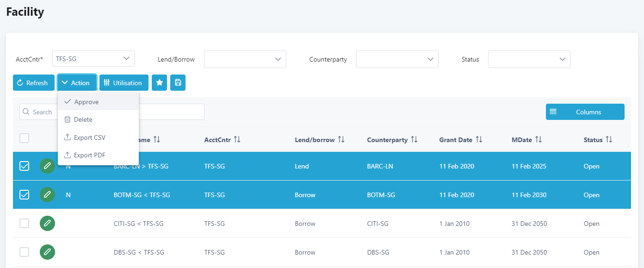This screenshot has width=644, height=268.
Task: Uncheck the BOTM-SG < TFS-SG row checkbox
Action: pyautogui.click(x=24, y=195)
